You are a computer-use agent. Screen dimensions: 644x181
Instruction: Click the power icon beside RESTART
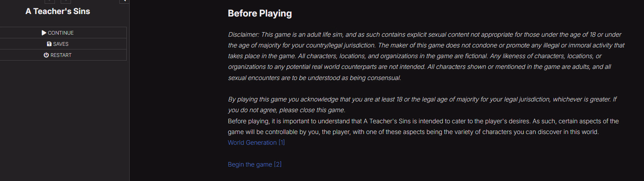click(46, 55)
